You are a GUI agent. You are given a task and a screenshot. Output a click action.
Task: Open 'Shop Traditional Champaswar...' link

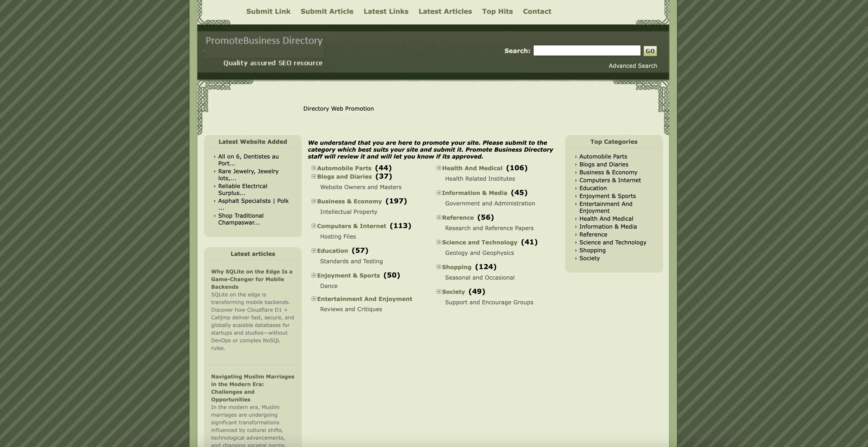(x=241, y=219)
